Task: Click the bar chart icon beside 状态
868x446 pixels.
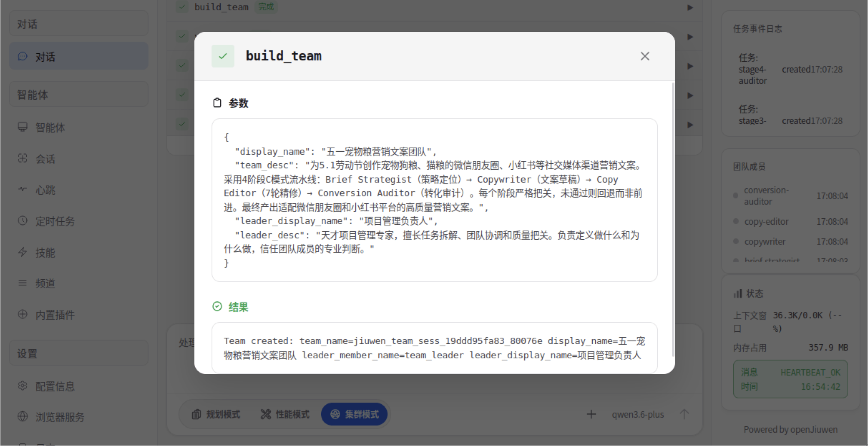Action: (738, 293)
